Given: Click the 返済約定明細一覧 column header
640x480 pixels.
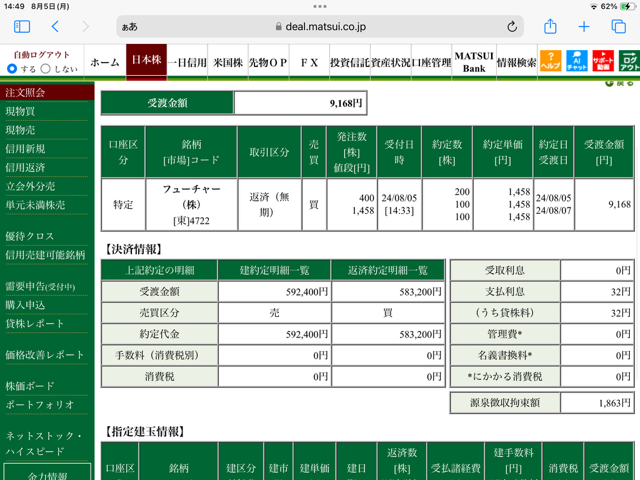Looking at the screenshot, I should point(388,270).
